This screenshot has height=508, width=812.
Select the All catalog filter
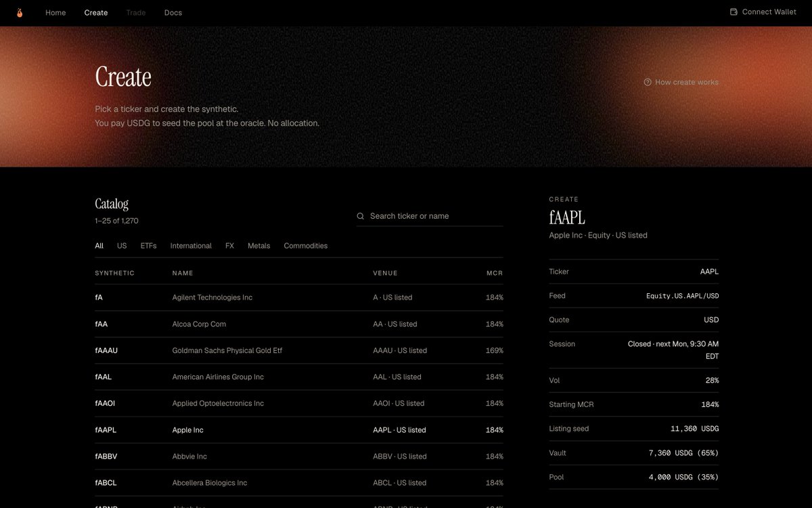pos(99,246)
